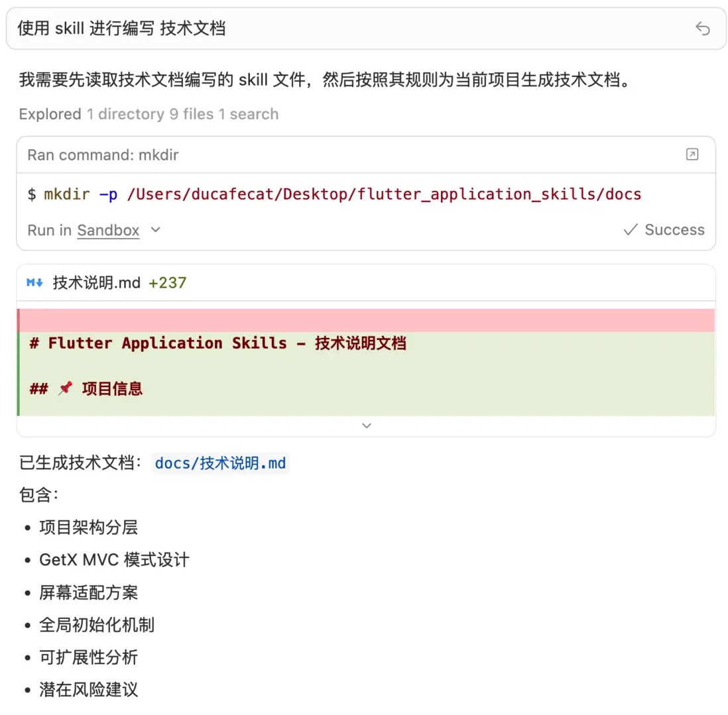Click the Success checkmark icon

click(x=630, y=230)
